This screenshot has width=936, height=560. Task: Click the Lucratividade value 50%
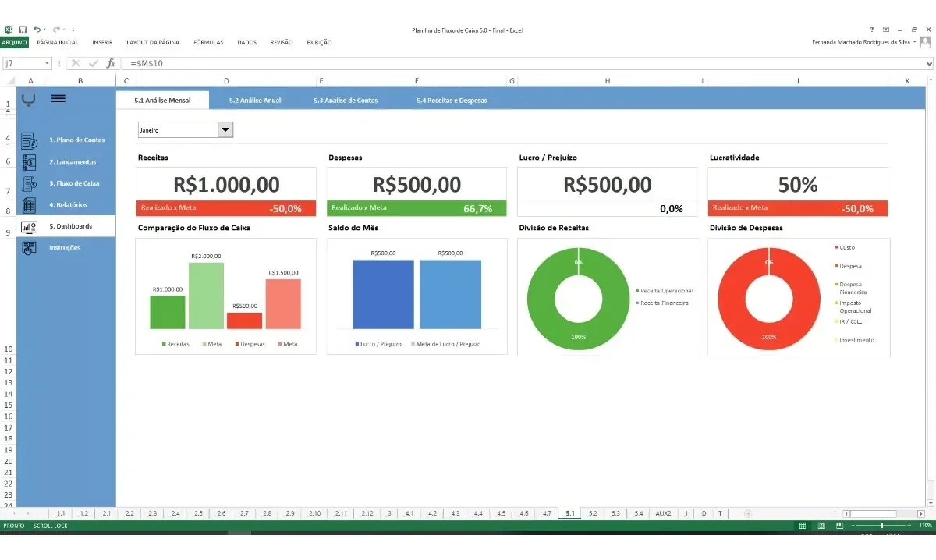click(x=798, y=185)
